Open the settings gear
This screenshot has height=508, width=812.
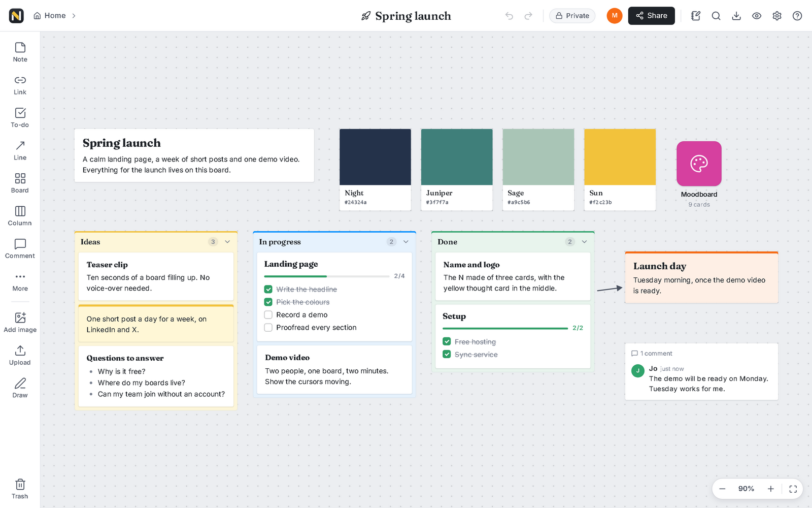[777, 16]
